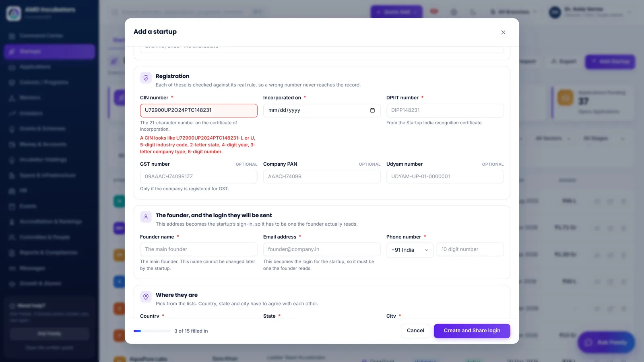Click the Email address field
This screenshot has height=362, width=644.
322,249
